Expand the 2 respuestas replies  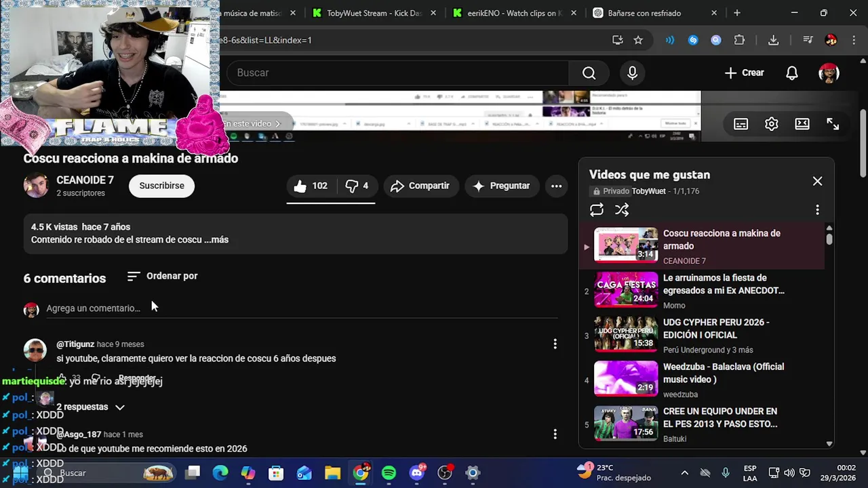tap(91, 407)
